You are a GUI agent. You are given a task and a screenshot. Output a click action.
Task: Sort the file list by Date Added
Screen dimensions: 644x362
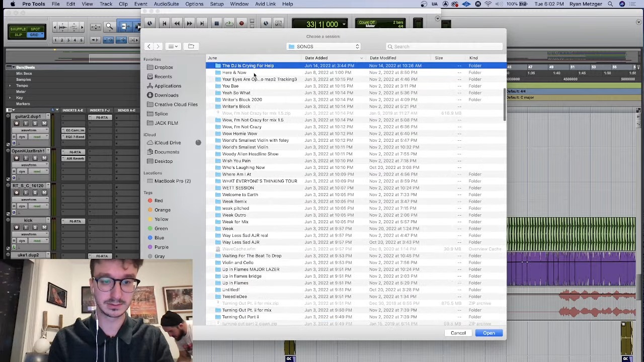(x=334, y=58)
